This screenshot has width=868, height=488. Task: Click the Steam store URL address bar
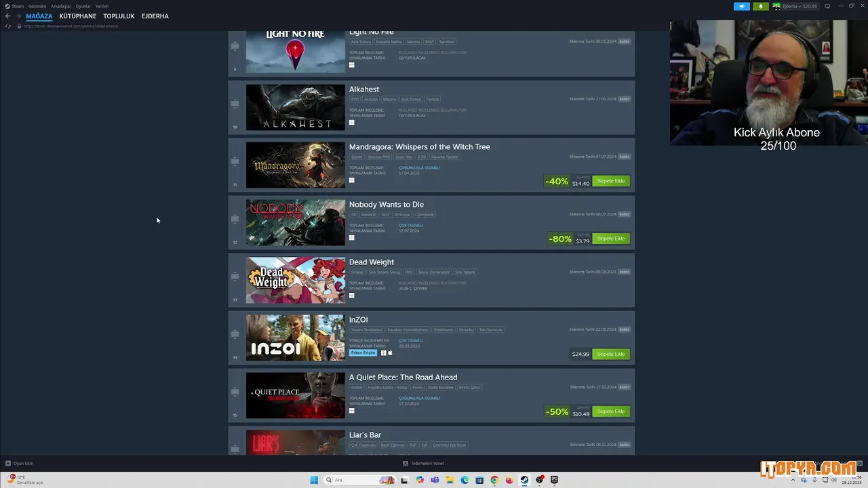71,26
